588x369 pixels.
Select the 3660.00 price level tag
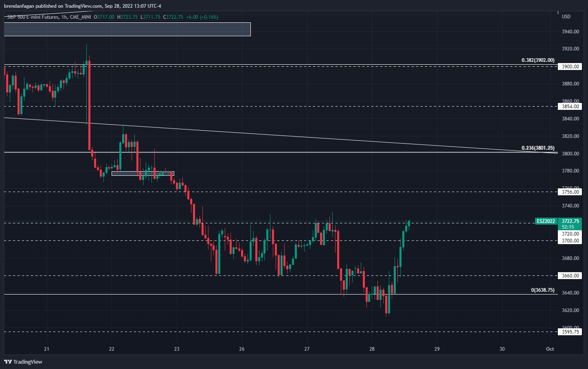570,276
